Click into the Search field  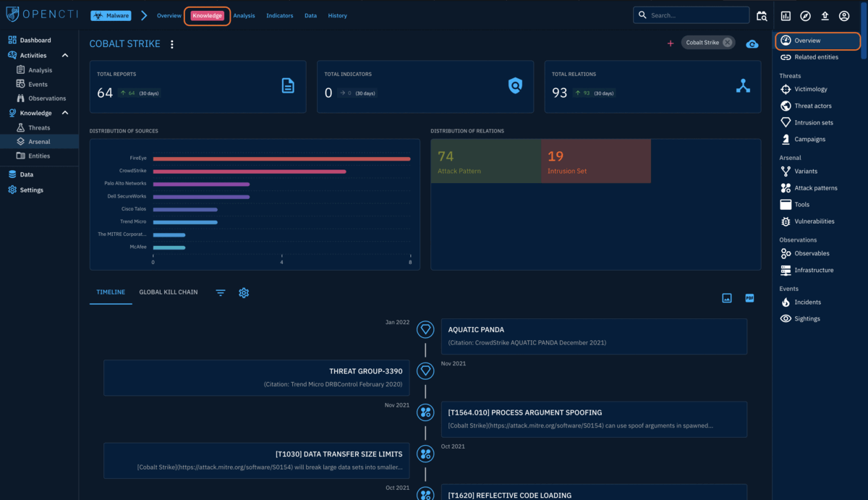point(692,15)
